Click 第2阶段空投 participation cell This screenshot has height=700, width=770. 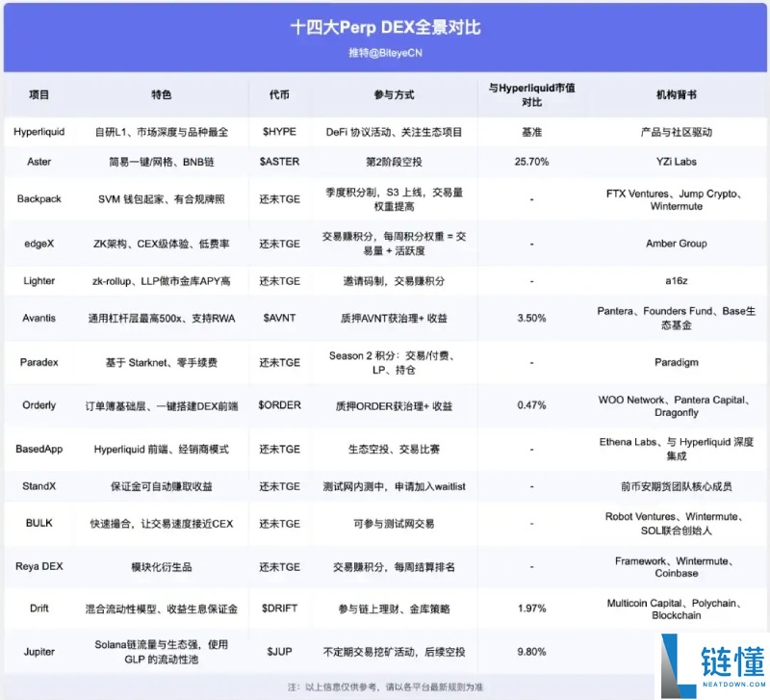tap(394, 162)
